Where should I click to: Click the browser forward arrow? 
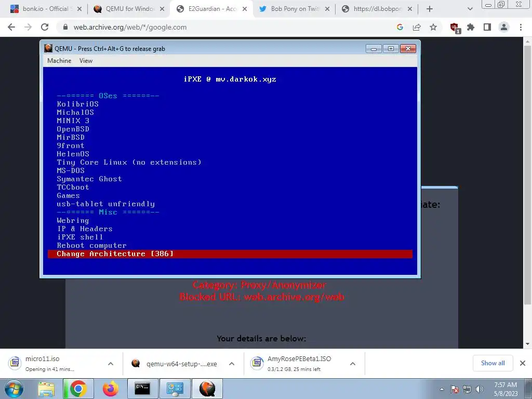point(28,27)
